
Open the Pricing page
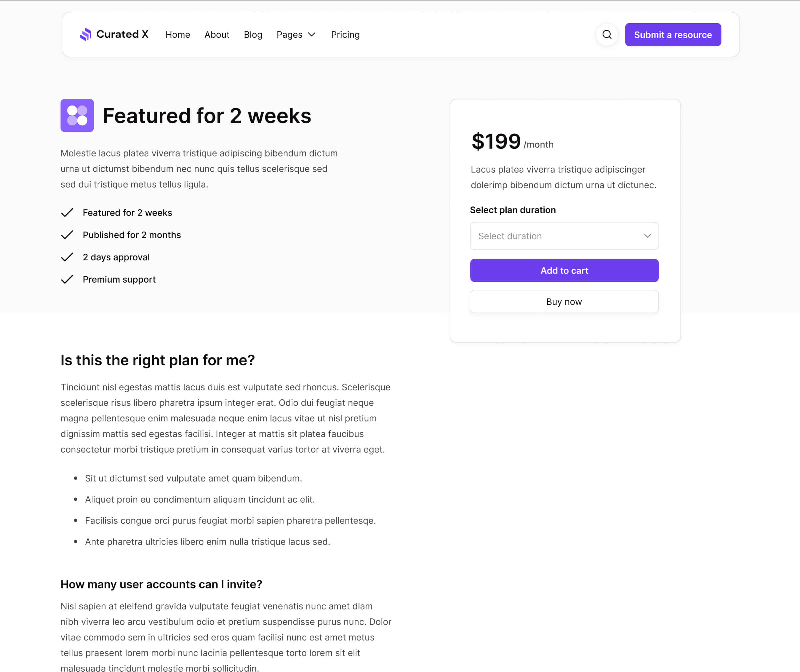tap(345, 34)
